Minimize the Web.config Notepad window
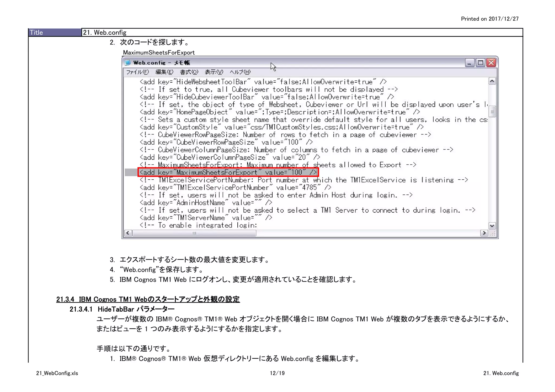The height and width of the screenshot is (392, 555). pos(470,63)
